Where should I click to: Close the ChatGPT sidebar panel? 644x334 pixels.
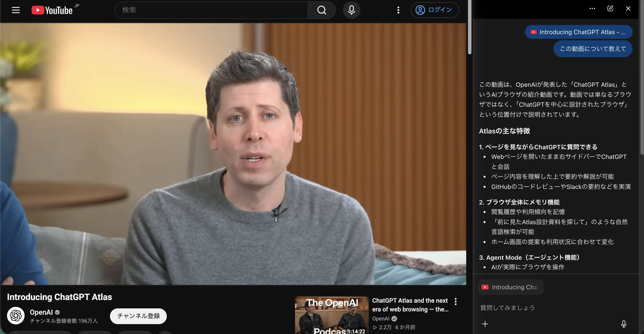point(628,9)
